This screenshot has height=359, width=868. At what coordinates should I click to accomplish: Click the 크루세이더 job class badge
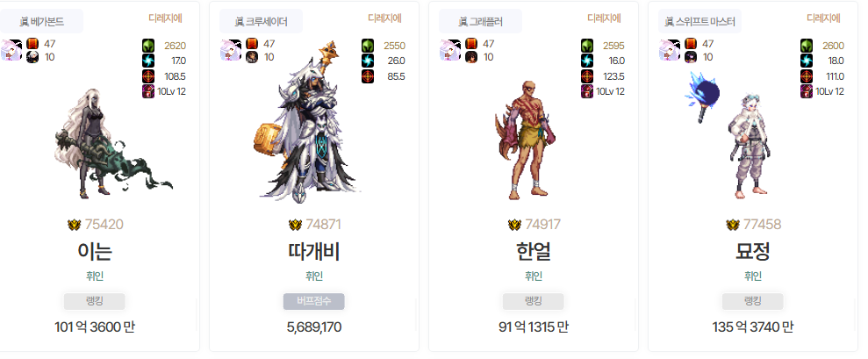261,22
